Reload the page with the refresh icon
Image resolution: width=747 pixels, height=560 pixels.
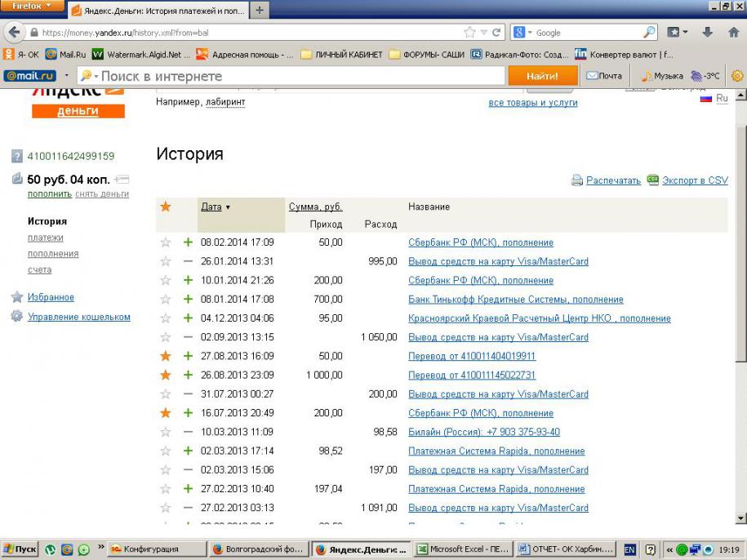[x=496, y=33]
